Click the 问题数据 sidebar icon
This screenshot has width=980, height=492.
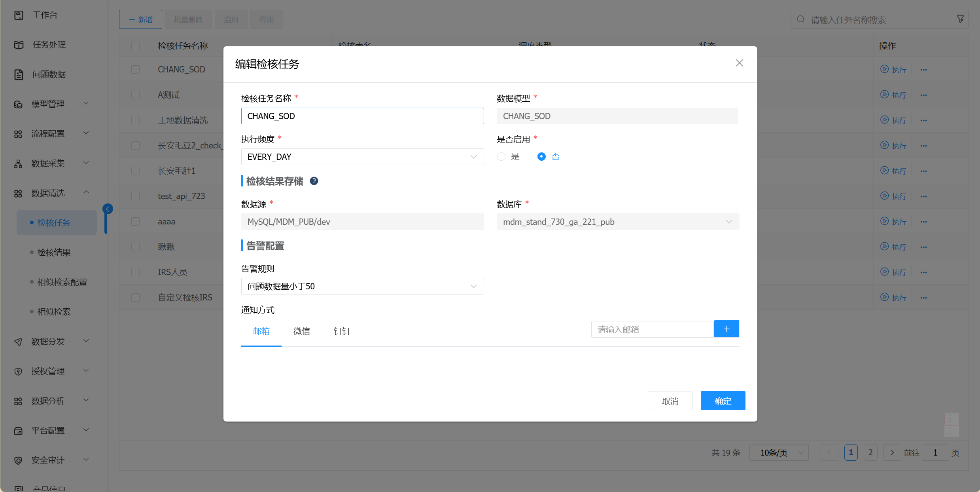coord(19,74)
